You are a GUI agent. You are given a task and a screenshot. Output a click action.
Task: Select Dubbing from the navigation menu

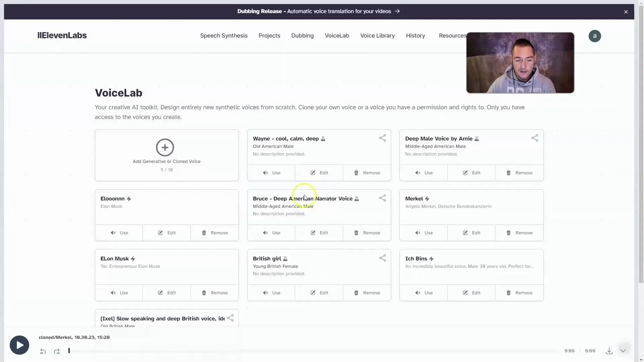tap(302, 35)
